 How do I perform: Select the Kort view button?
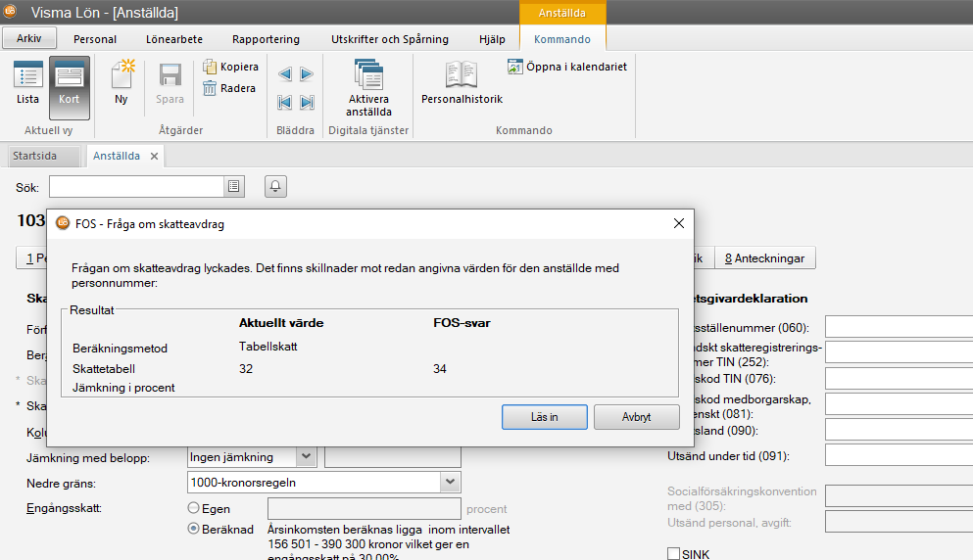pos(69,87)
